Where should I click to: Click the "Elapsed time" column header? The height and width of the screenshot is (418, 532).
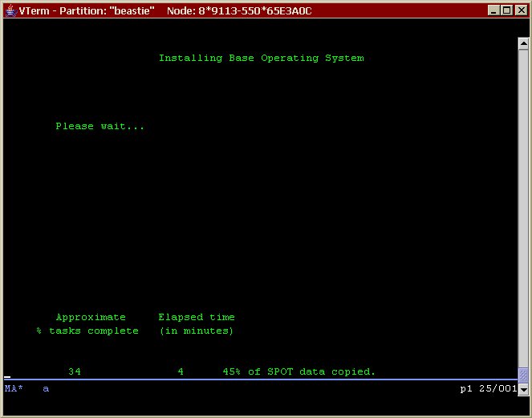(x=197, y=318)
